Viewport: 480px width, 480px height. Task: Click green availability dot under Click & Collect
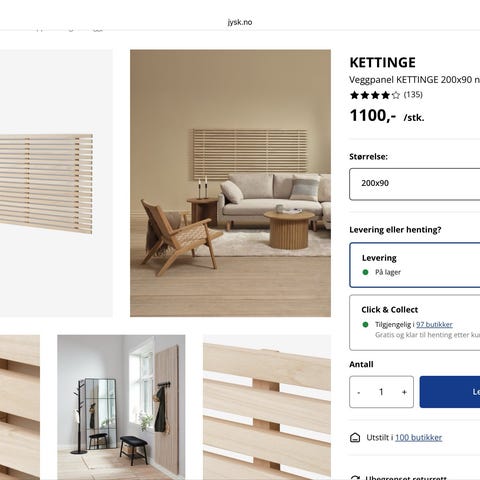click(365, 324)
